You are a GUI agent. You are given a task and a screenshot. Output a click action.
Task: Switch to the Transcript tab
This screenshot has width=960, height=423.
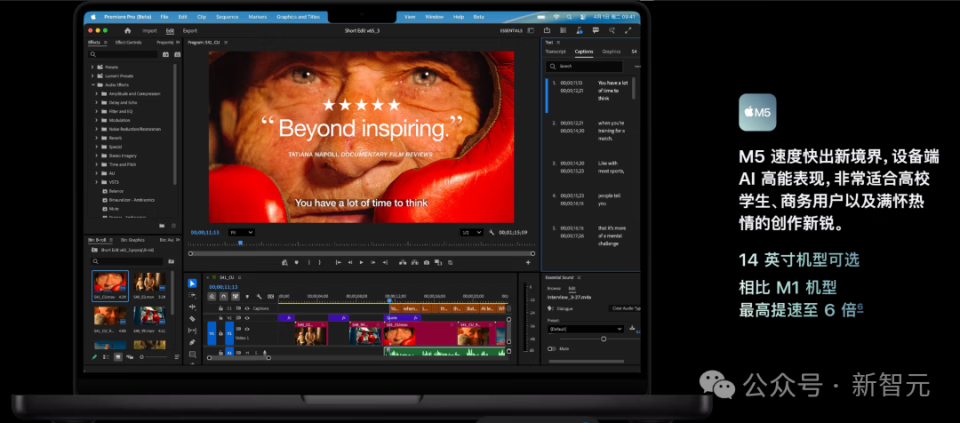click(x=557, y=51)
